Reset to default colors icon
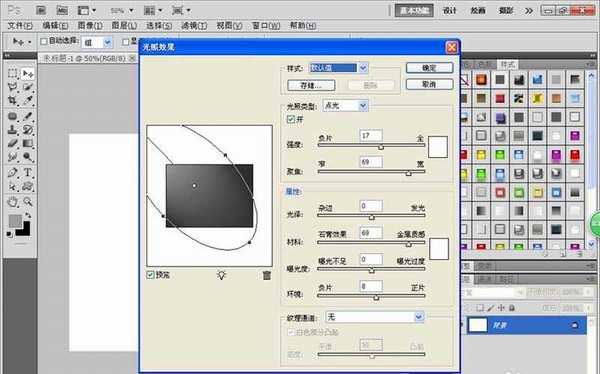The image size is (600, 374). click(x=9, y=234)
